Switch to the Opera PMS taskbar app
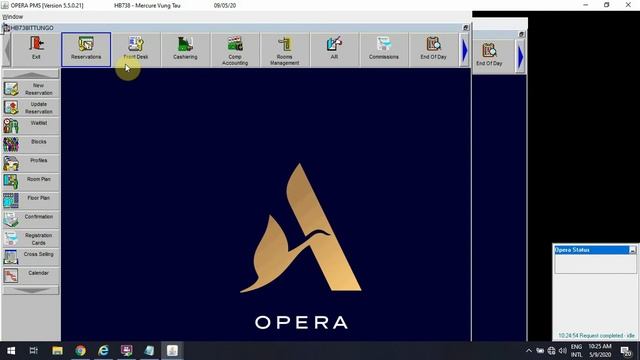This screenshot has width=640, height=360. point(172,351)
